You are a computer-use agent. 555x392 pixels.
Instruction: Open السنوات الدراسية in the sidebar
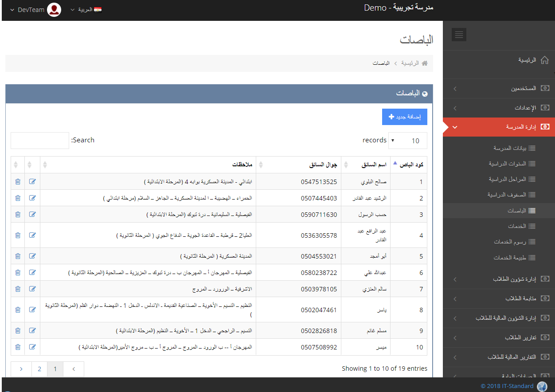[x=507, y=164]
